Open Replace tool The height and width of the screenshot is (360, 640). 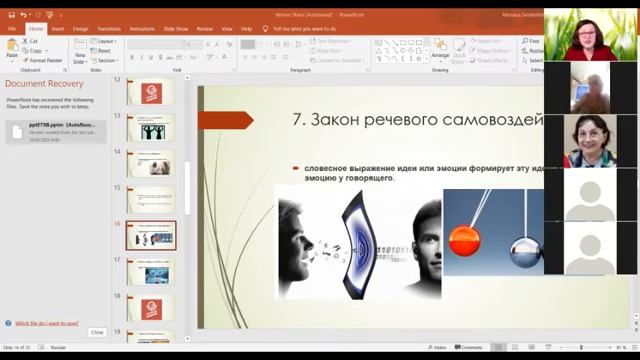click(x=532, y=51)
